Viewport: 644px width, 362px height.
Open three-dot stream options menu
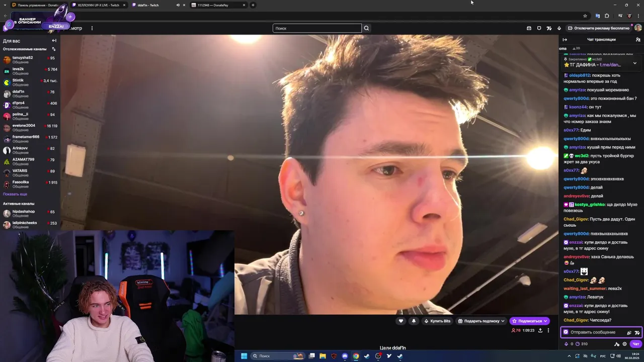pos(548,330)
